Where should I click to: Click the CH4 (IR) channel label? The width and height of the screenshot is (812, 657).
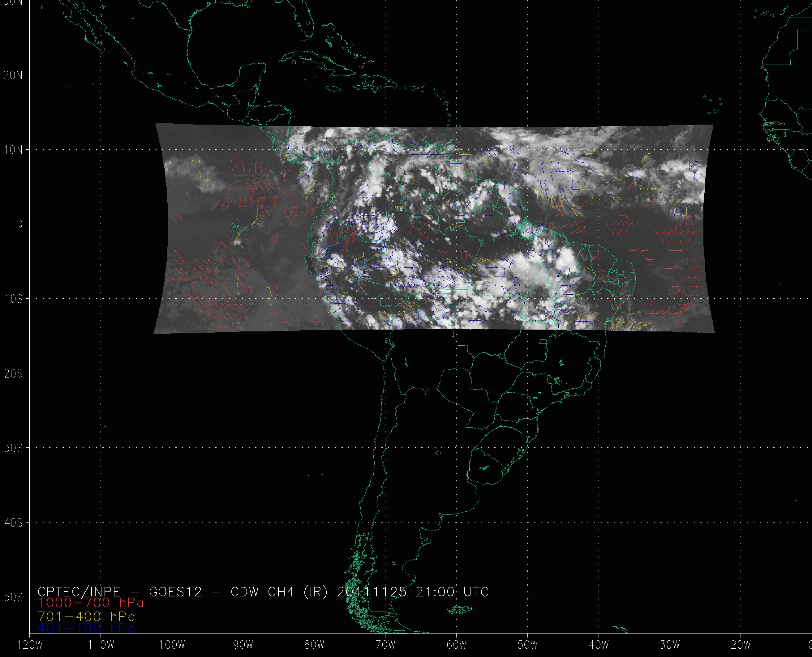click(x=297, y=591)
